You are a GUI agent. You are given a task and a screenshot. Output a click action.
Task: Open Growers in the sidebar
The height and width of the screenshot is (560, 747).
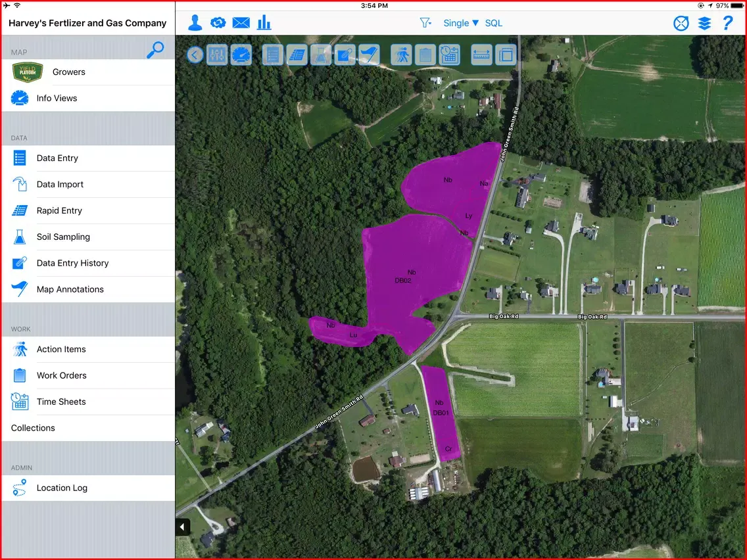[x=88, y=72]
